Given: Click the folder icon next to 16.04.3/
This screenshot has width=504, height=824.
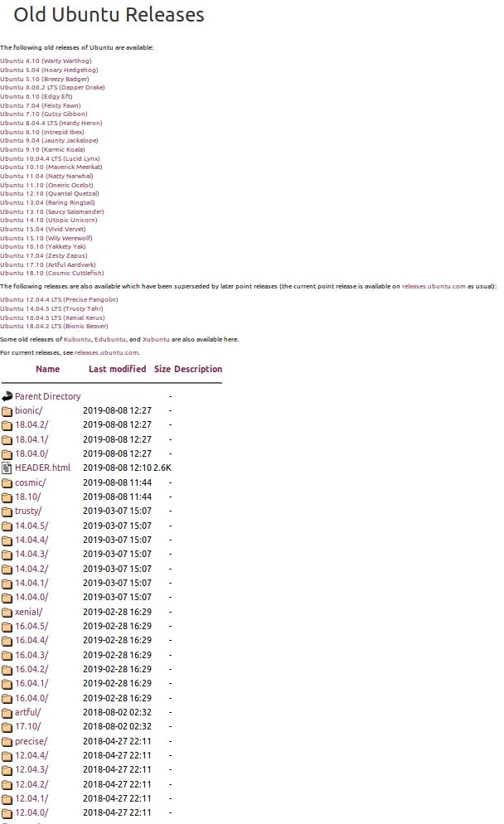Looking at the screenshot, I should point(7,656).
